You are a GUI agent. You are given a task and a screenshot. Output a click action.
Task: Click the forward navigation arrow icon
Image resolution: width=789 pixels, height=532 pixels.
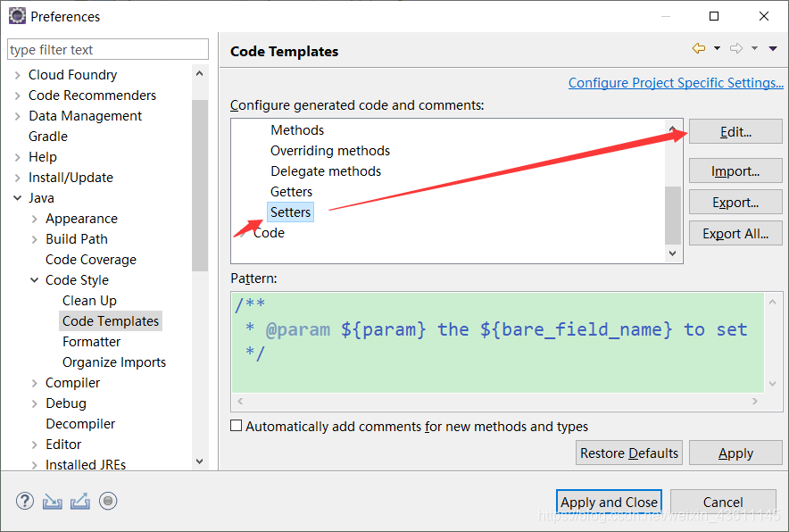(x=736, y=48)
